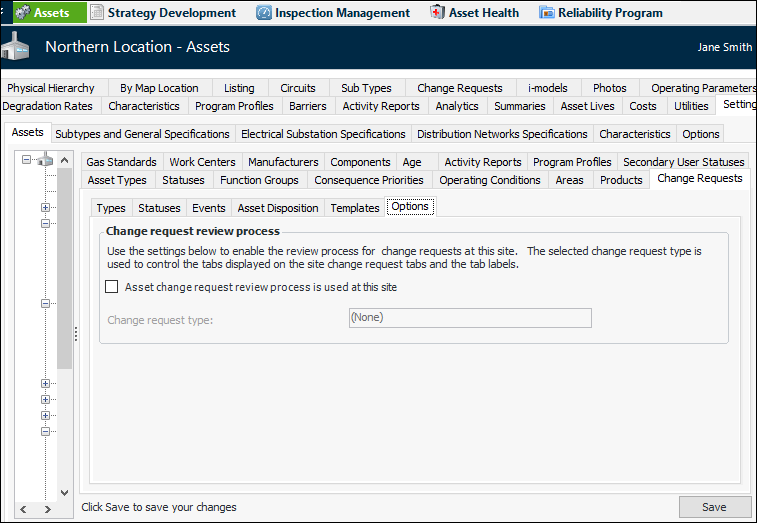757x523 pixels.
Task: Open the i-models tab
Action: click(x=547, y=88)
